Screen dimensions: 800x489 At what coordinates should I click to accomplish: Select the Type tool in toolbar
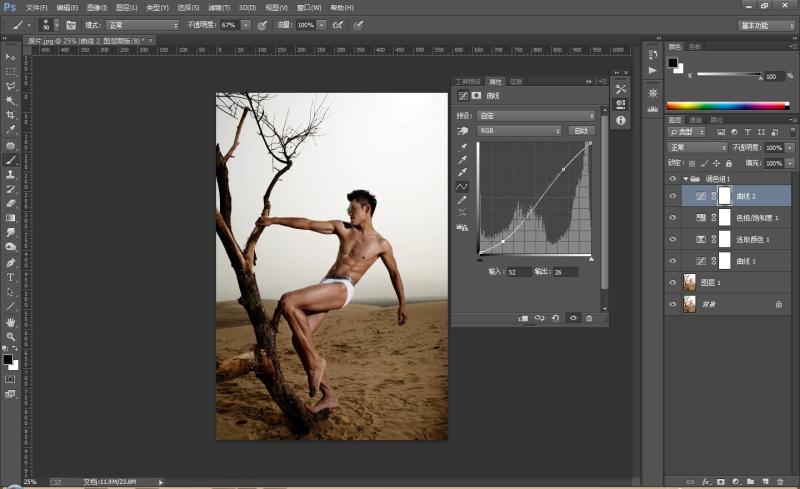10,277
